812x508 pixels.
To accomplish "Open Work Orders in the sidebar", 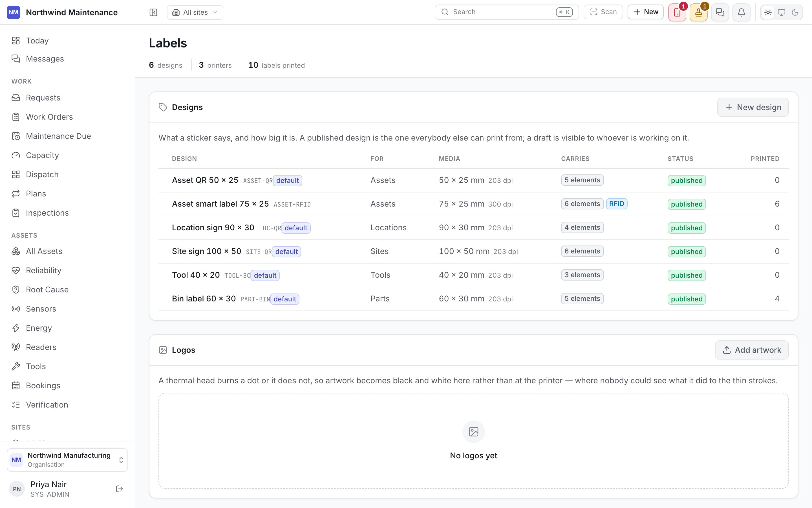I will coord(67,117).
